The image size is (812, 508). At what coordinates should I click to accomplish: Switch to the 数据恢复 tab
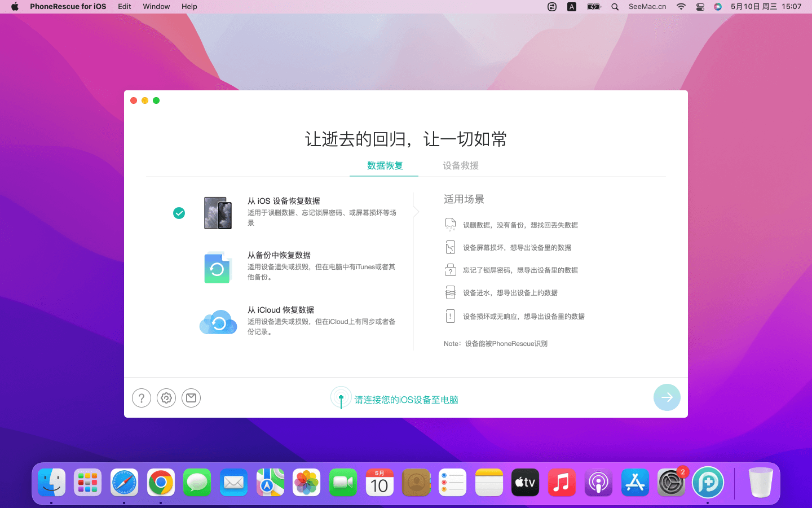point(385,165)
